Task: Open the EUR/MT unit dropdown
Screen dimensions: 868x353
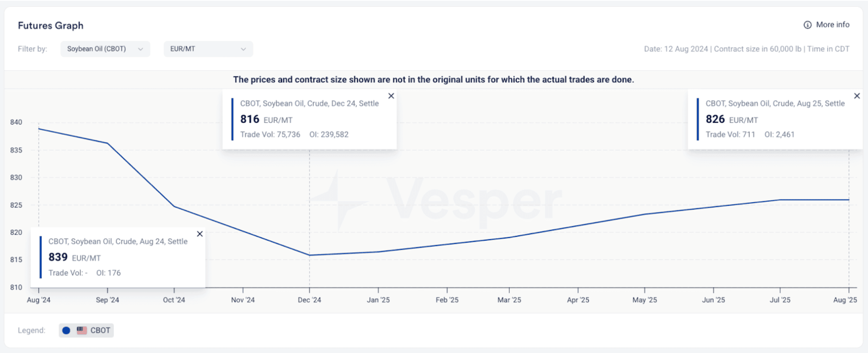Action: tap(208, 49)
